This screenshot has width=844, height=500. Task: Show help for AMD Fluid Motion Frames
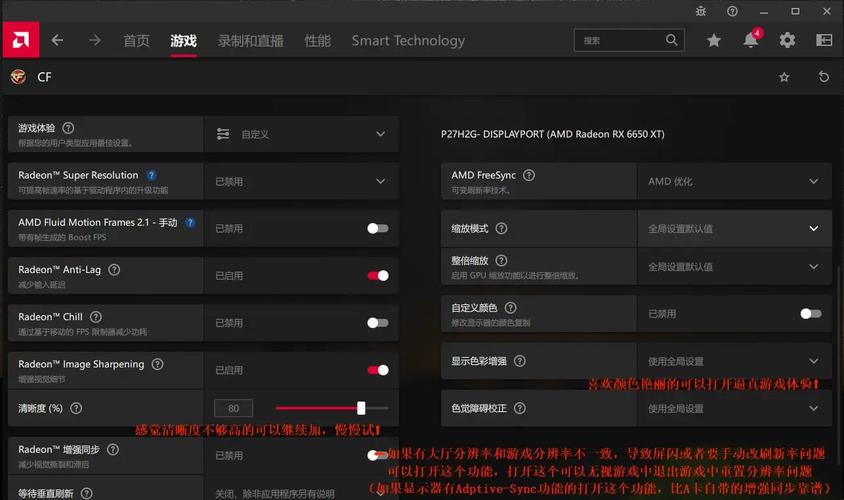(190, 222)
